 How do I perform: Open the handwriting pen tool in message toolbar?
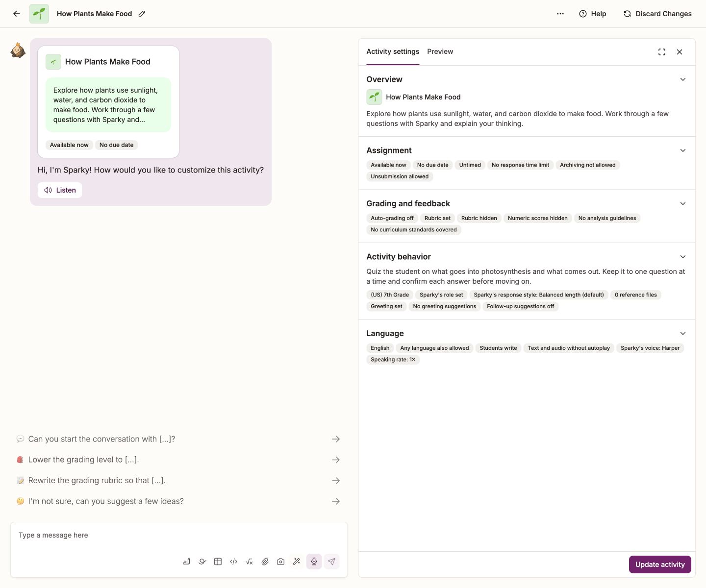coord(186,562)
